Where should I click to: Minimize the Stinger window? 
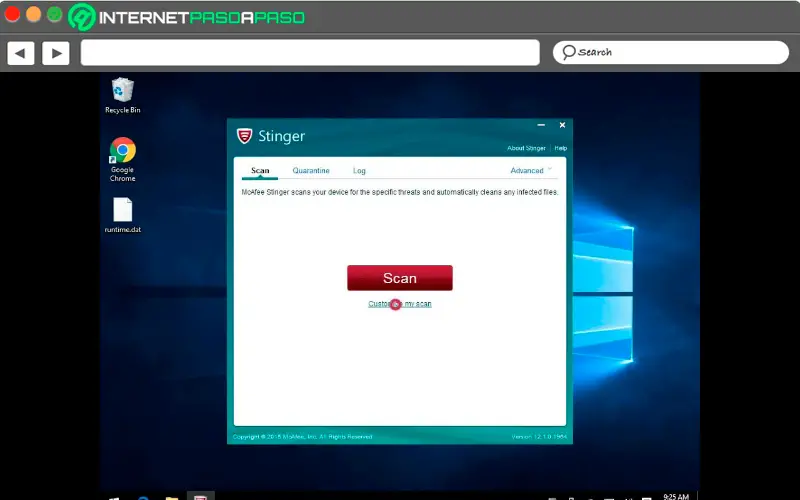tap(541, 125)
